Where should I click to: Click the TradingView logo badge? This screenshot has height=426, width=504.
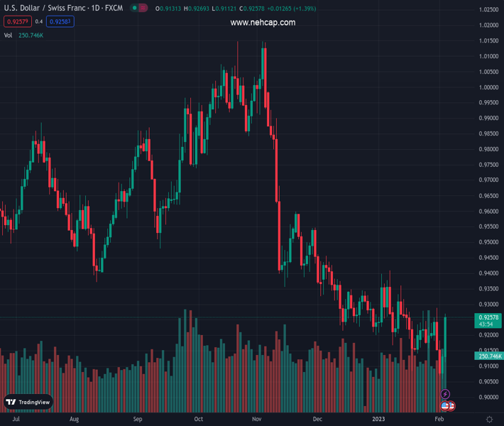pyautogui.click(x=28, y=402)
